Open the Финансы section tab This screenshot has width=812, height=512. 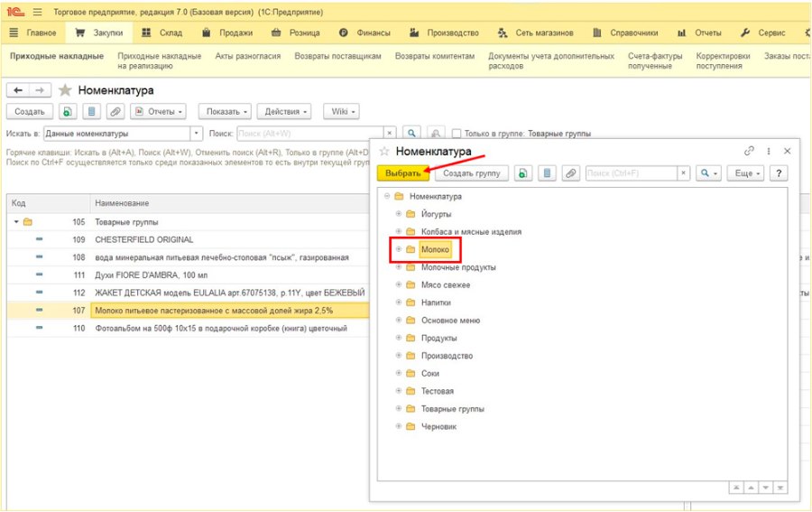(364, 33)
